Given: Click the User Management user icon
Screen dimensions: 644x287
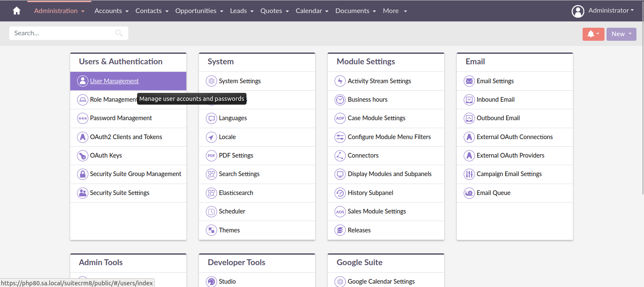Looking at the screenshot, I should [82, 81].
